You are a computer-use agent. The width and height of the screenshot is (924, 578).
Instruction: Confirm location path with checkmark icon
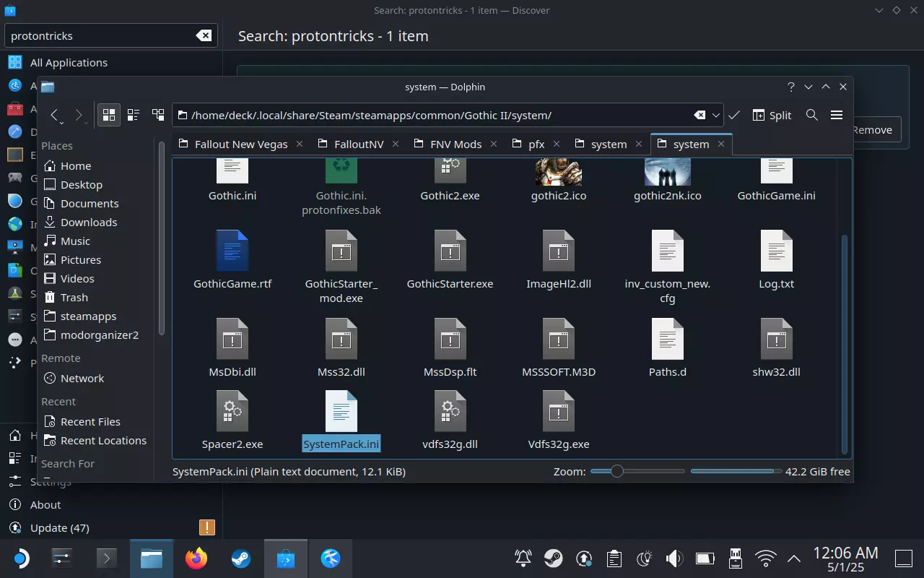[734, 115]
